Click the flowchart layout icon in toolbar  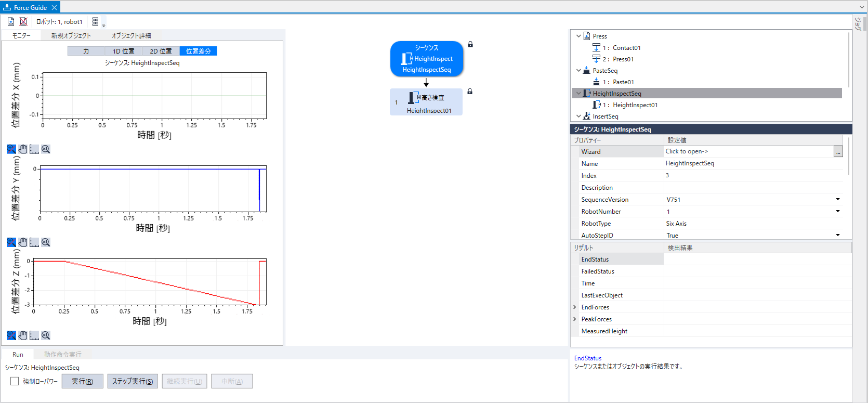click(96, 22)
